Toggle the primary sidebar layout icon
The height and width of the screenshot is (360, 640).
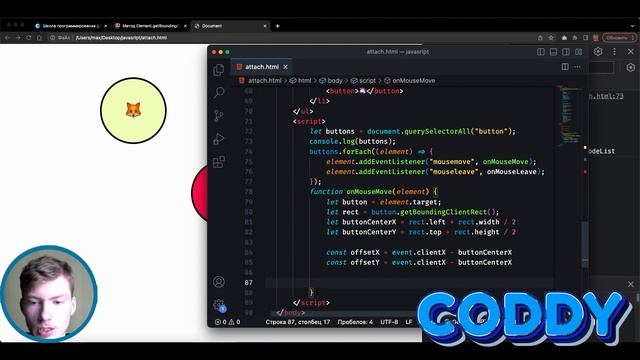click(541, 52)
